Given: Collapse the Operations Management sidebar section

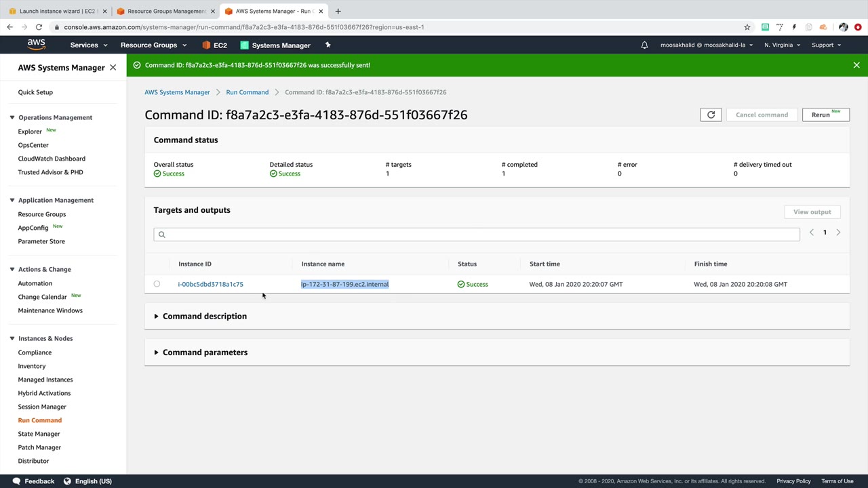Looking at the screenshot, I should tap(12, 117).
